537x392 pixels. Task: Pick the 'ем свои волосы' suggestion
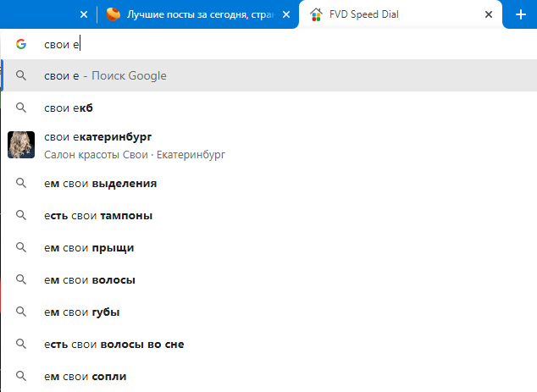tap(269, 280)
